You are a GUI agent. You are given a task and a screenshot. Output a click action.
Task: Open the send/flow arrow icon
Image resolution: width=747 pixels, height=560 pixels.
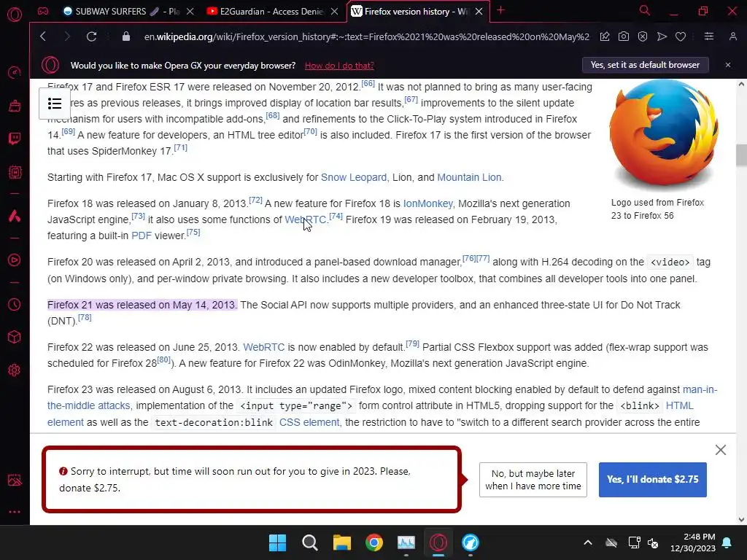coord(662,36)
